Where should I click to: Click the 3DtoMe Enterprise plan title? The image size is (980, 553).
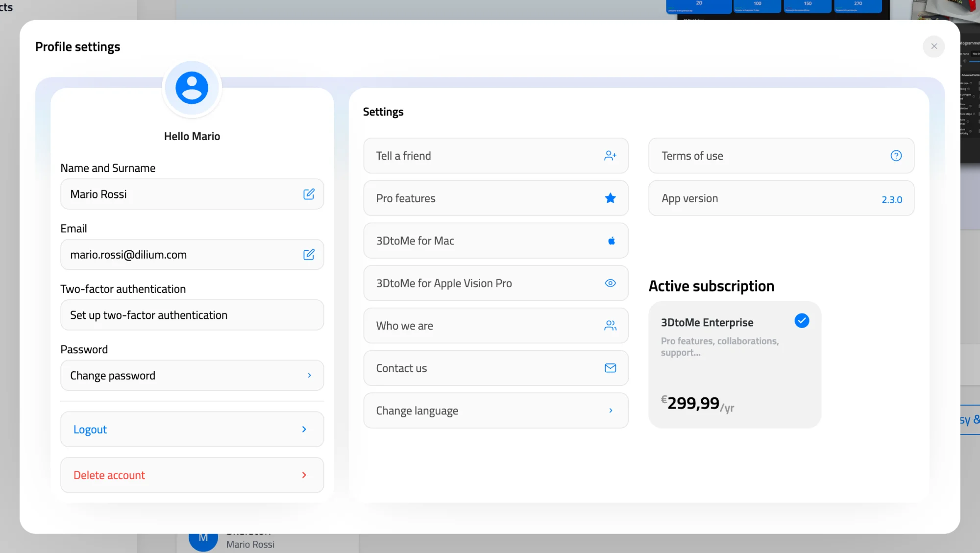[x=707, y=322]
